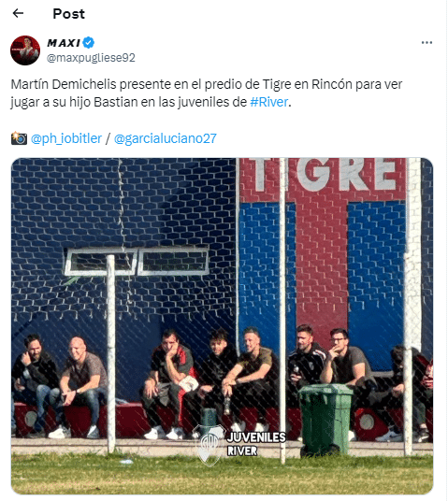Select the tweet text about Martín Demichelis
The width and height of the screenshot is (448, 501).
207,93
